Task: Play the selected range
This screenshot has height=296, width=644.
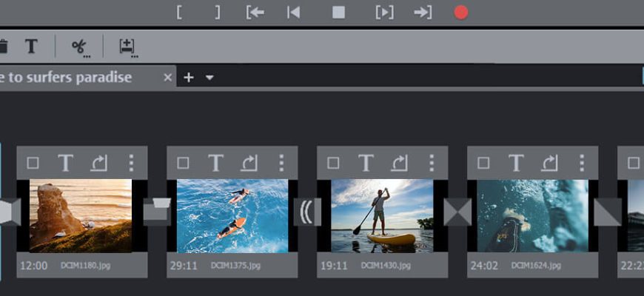Action: pos(385,13)
